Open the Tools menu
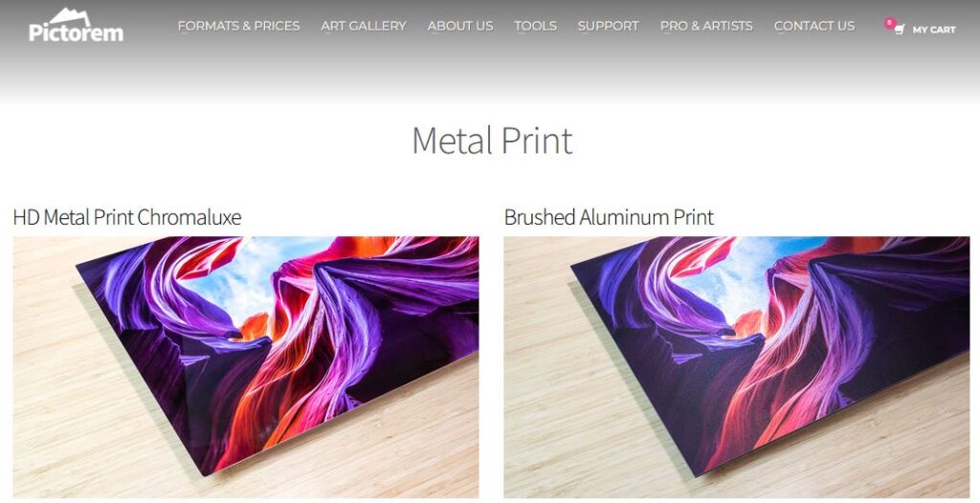This screenshot has height=503, width=980. (x=536, y=26)
